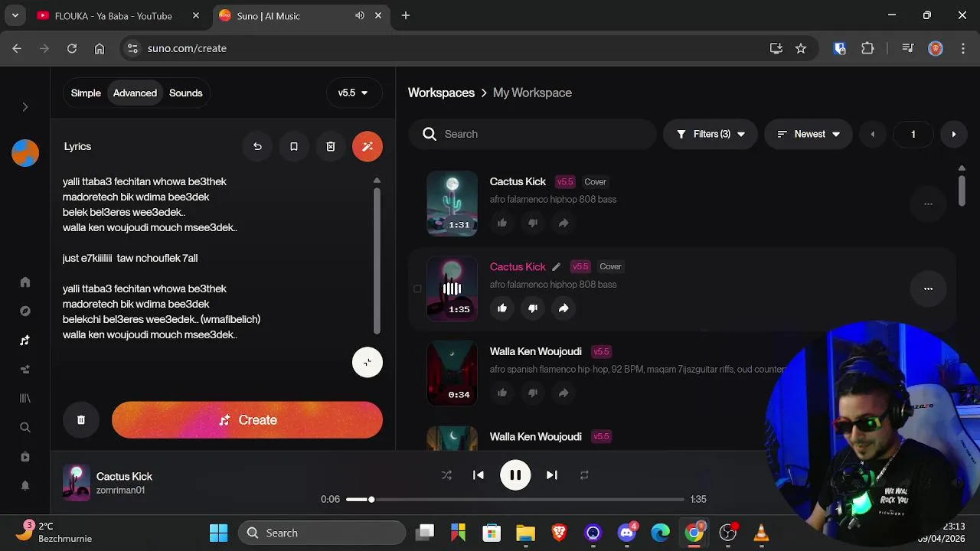Click into the workspace Search field
This screenshot has height=551, width=980.
(x=532, y=134)
